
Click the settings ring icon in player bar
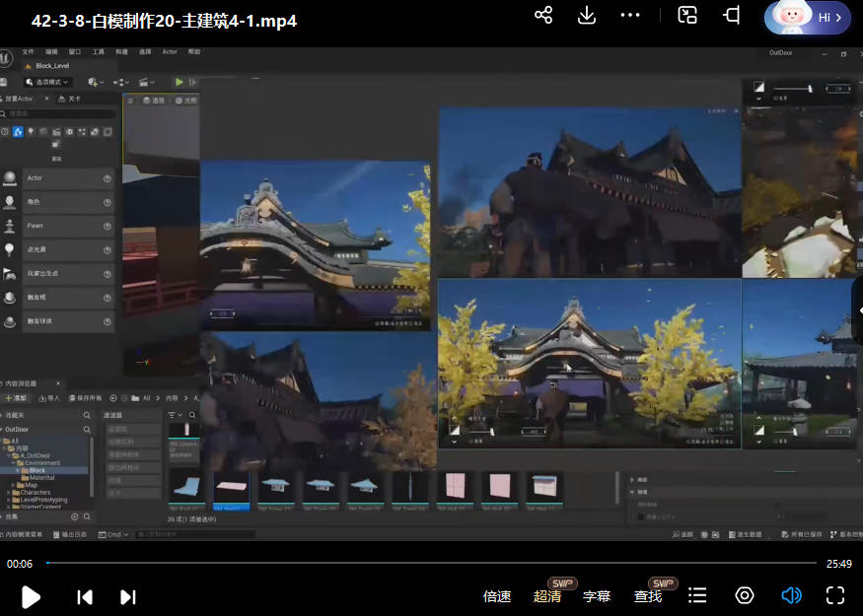[745, 595]
